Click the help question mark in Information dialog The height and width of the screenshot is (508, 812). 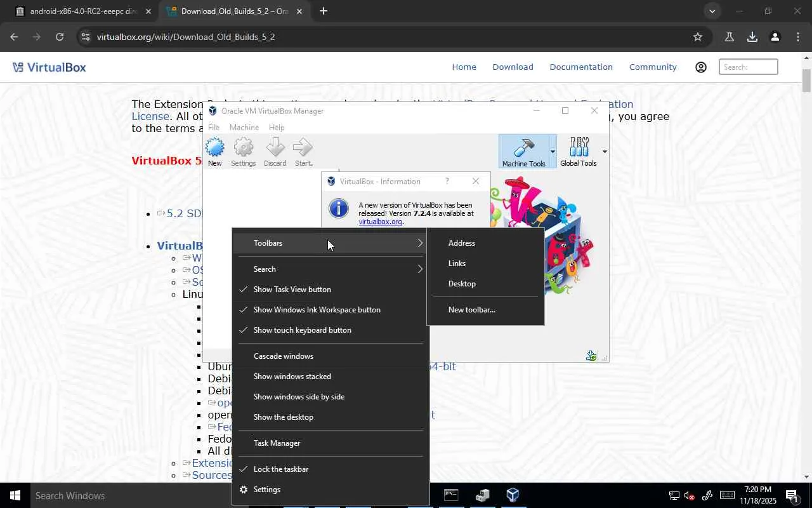[x=447, y=182]
